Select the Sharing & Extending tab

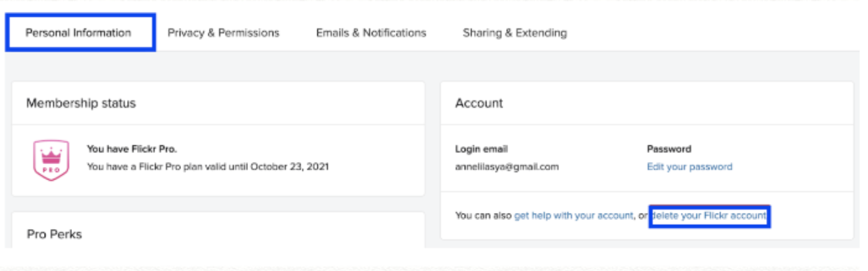tap(514, 33)
